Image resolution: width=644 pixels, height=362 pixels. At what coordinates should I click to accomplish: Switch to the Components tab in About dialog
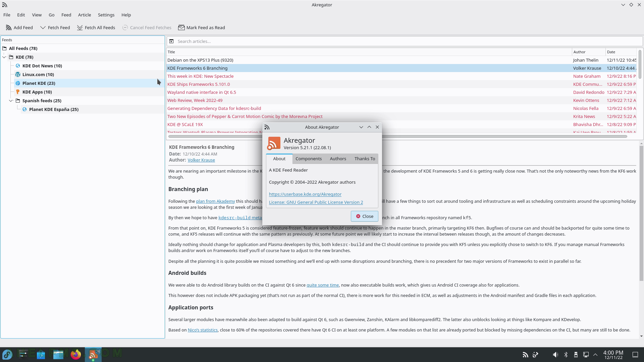coord(309,159)
